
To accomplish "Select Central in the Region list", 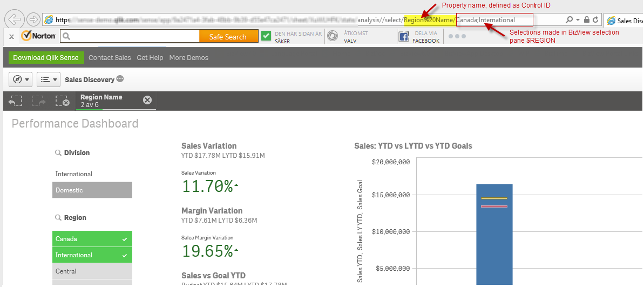I will click(92, 271).
